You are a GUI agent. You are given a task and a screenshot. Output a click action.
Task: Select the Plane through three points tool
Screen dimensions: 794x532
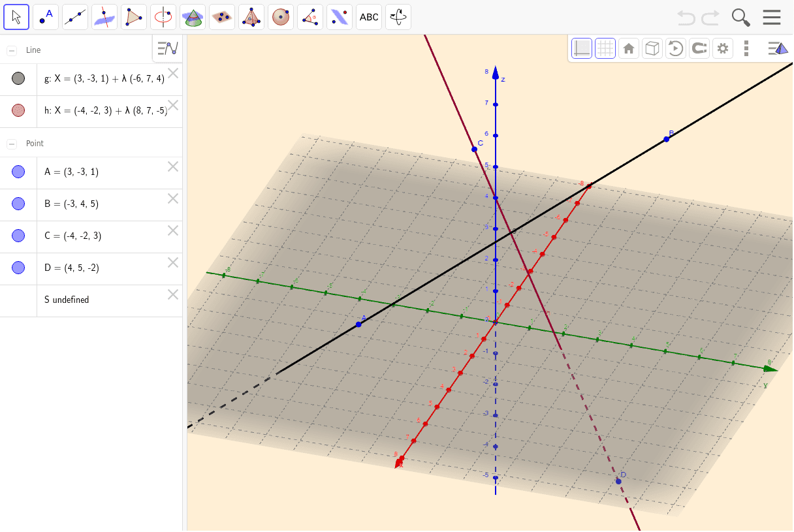[x=222, y=17]
